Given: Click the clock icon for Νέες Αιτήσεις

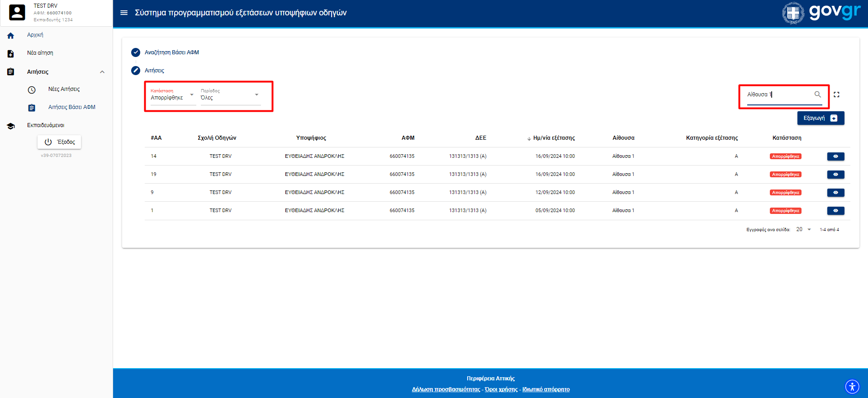Looking at the screenshot, I should click(32, 90).
